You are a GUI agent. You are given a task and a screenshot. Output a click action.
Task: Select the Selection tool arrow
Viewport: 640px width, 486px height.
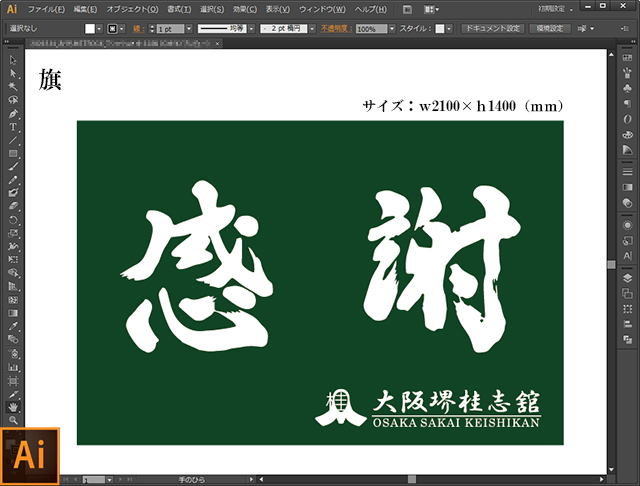pos(14,61)
